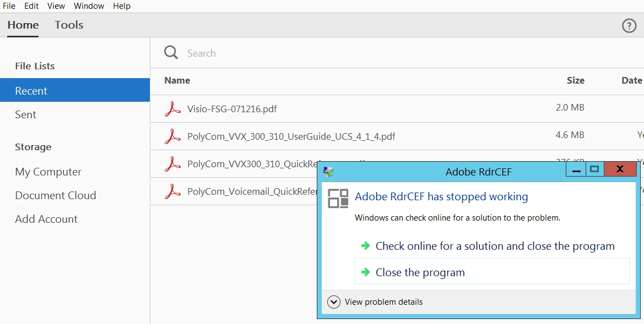Click the Storage section heading
Image resolution: width=644 pixels, height=324 pixels.
(33, 147)
